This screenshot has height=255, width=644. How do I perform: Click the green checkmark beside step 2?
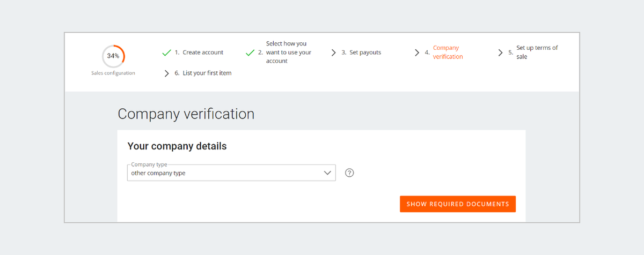tap(250, 52)
